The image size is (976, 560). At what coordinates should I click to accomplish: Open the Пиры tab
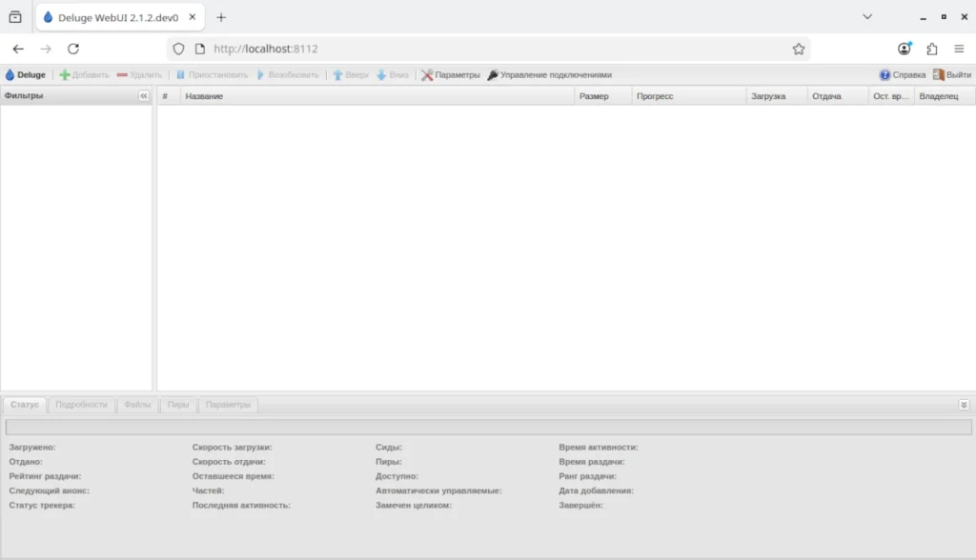pos(178,405)
